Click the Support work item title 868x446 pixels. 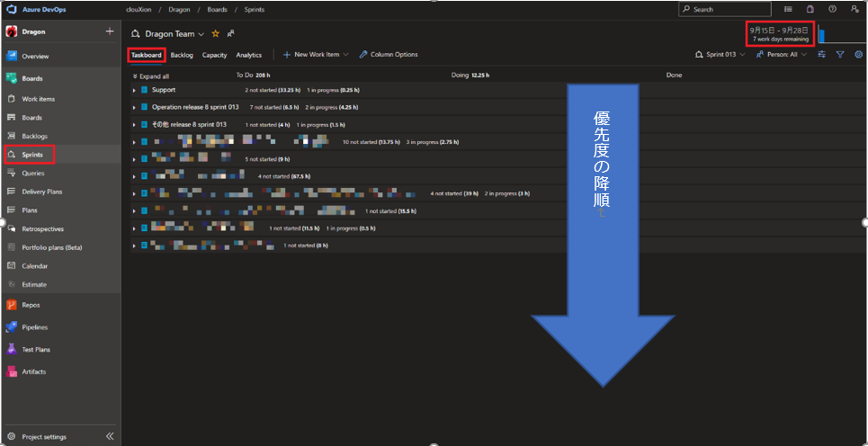pyautogui.click(x=164, y=90)
